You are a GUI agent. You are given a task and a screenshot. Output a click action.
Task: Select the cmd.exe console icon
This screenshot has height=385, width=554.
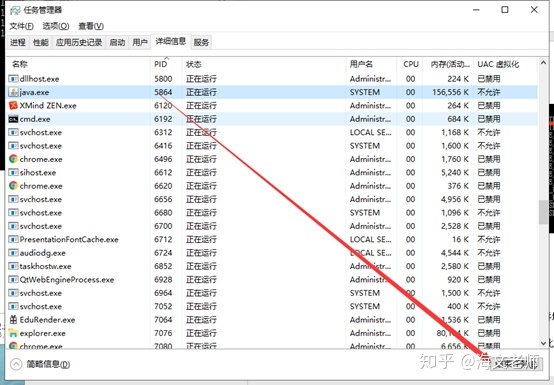pos(13,119)
